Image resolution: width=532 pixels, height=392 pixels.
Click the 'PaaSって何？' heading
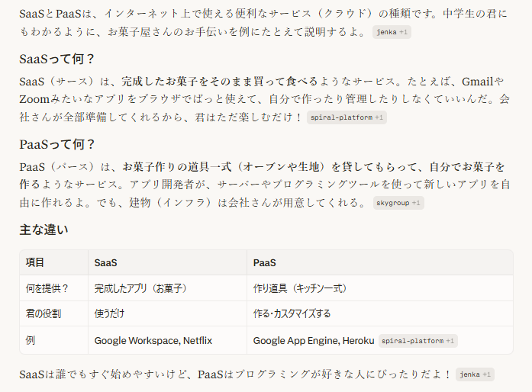pyautogui.click(x=57, y=144)
